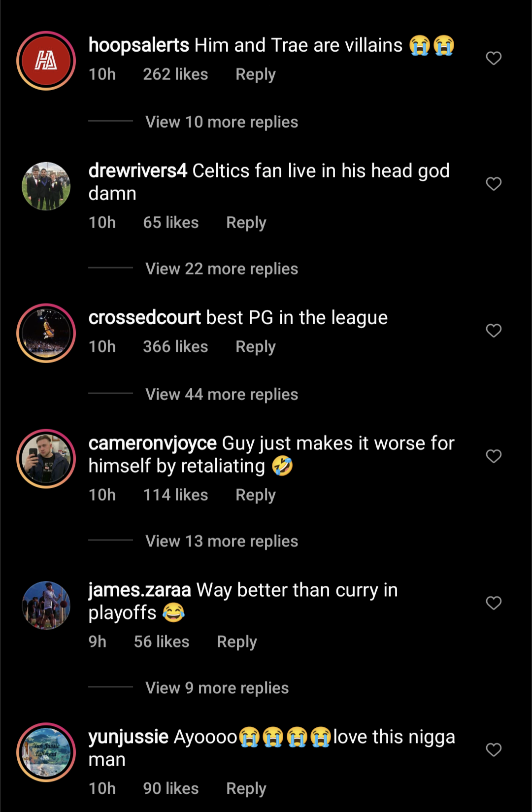The height and width of the screenshot is (812, 532).
Task: View the 366 likes list
Action: click(x=175, y=347)
